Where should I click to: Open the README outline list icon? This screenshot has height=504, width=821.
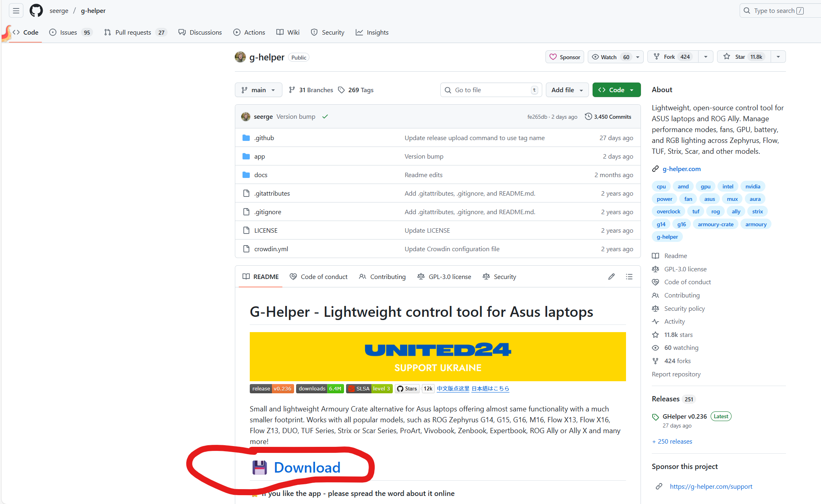(x=629, y=277)
